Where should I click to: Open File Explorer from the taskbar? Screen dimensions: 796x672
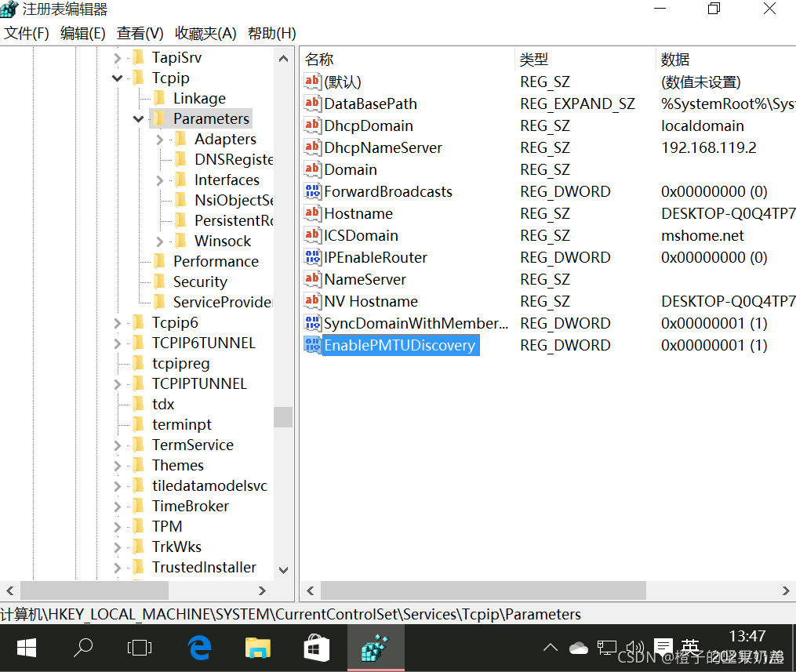[258, 648]
